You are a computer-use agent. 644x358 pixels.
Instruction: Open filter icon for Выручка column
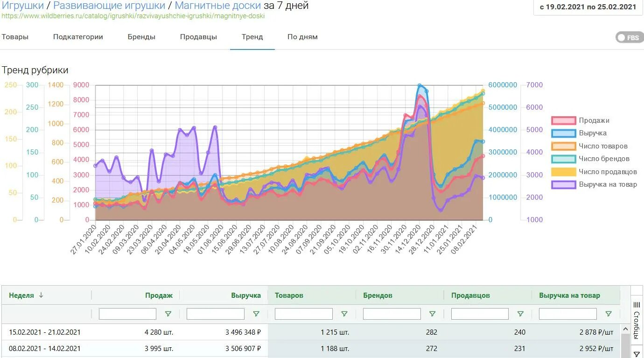(256, 314)
